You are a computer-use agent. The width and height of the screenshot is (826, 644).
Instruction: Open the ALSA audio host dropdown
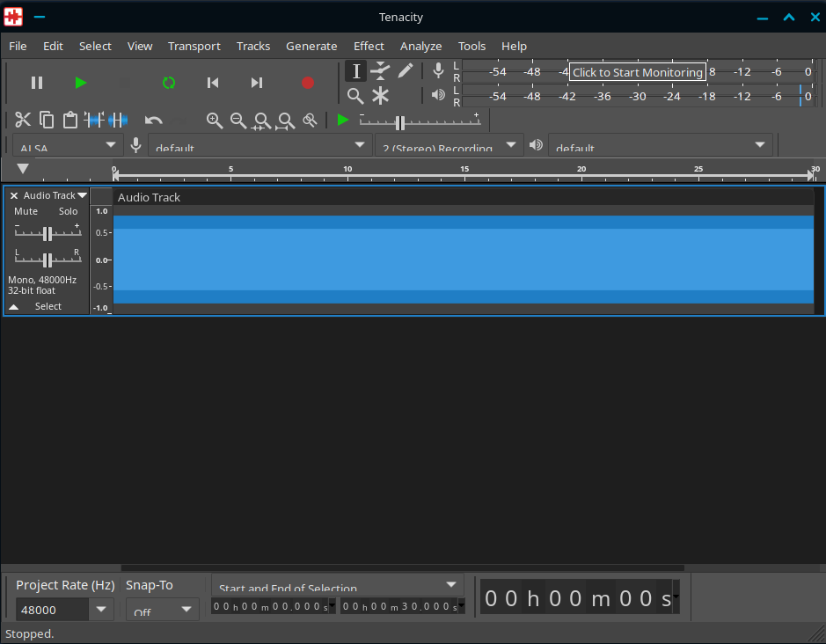tap(68, 145)
